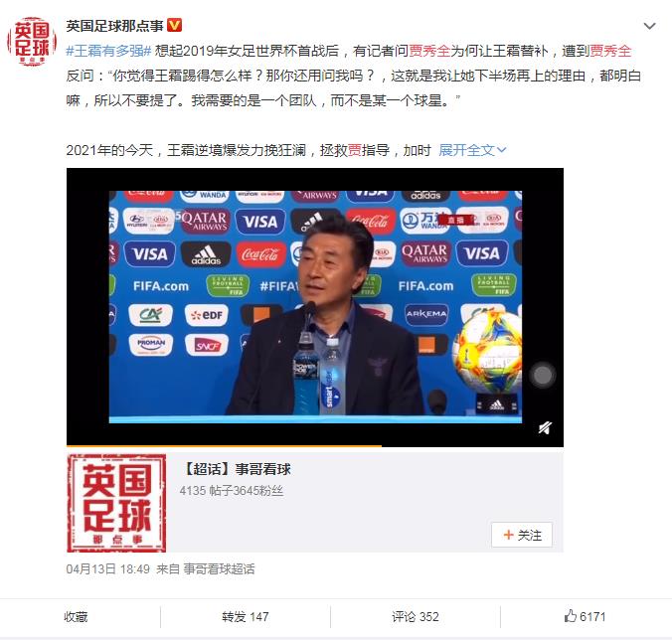Open the 转发 147 repost tab
This screenshot has width=672, height=640.
pos(246,617)
